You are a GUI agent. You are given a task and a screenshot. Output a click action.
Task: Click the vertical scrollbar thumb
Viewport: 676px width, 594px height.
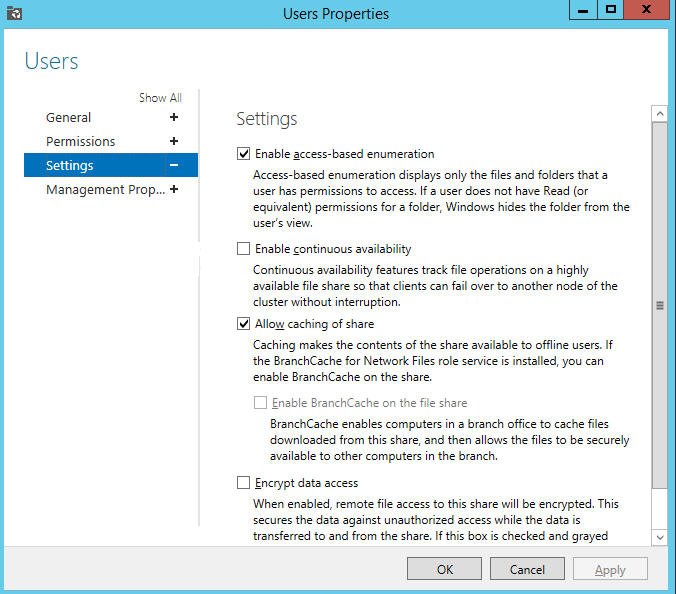(659, 305)
